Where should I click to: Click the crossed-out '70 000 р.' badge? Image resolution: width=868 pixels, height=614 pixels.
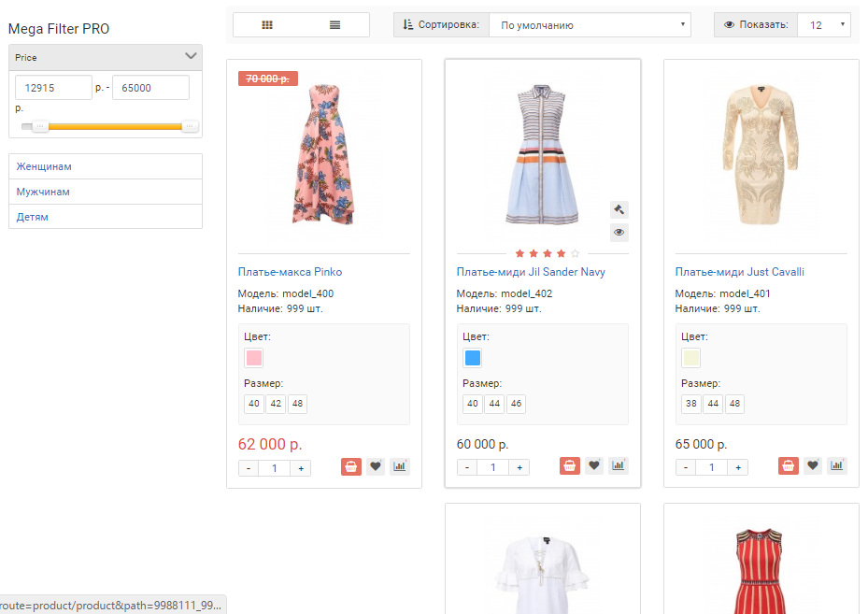click(268, 79)
